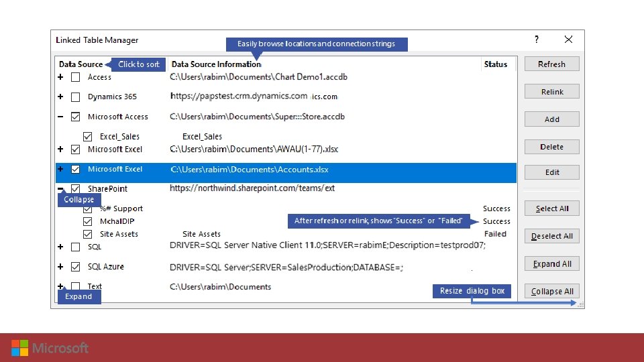Select the Chart Demo1.accdb path
The height and width of the screenshot is (362, 644).
pos(259,76)
